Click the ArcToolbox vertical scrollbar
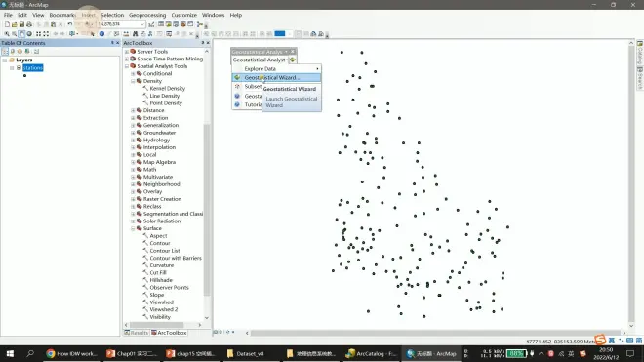 click(x=207, y=210)
